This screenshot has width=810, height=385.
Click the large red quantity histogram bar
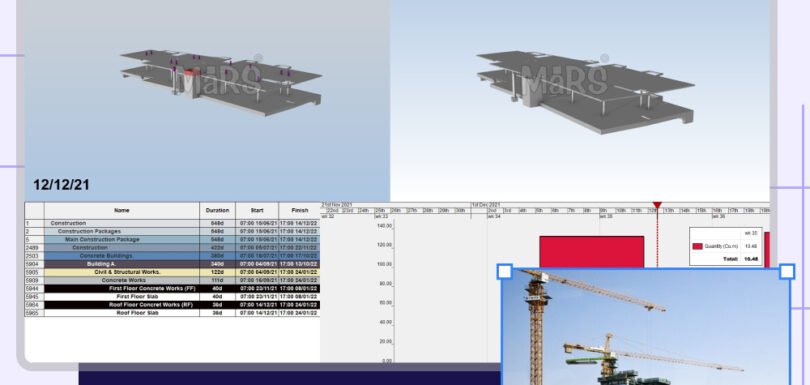point(591,252)
